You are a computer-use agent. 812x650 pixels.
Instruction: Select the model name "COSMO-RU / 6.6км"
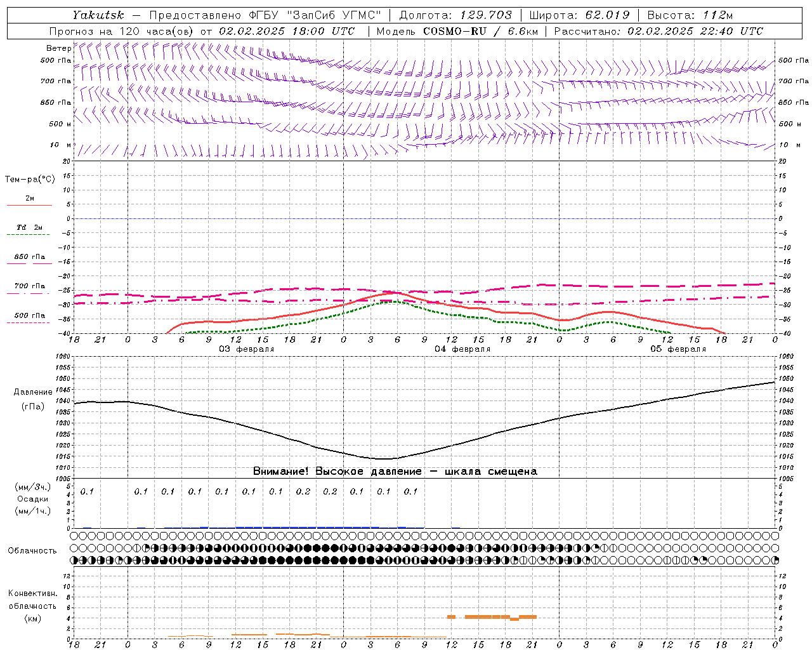coord(480,31)
